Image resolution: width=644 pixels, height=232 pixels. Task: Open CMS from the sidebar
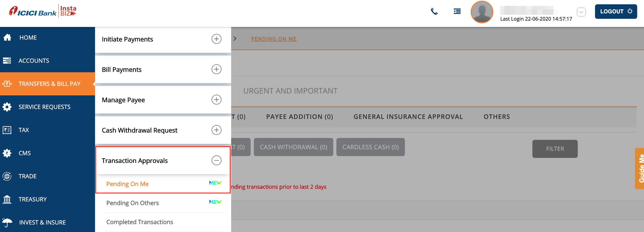[7, 153]
